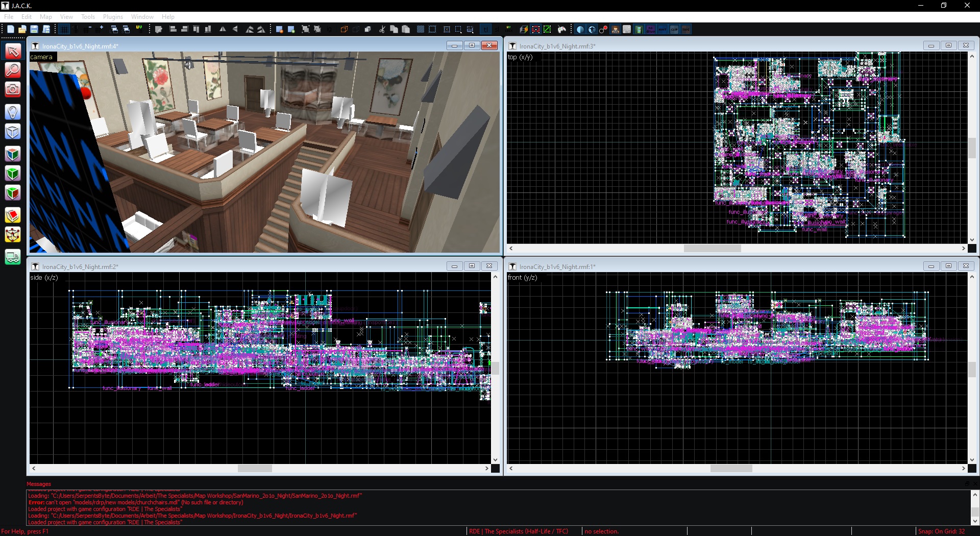Click the Scissors cut icon
The image size is (980, 536).
[382, 30]
